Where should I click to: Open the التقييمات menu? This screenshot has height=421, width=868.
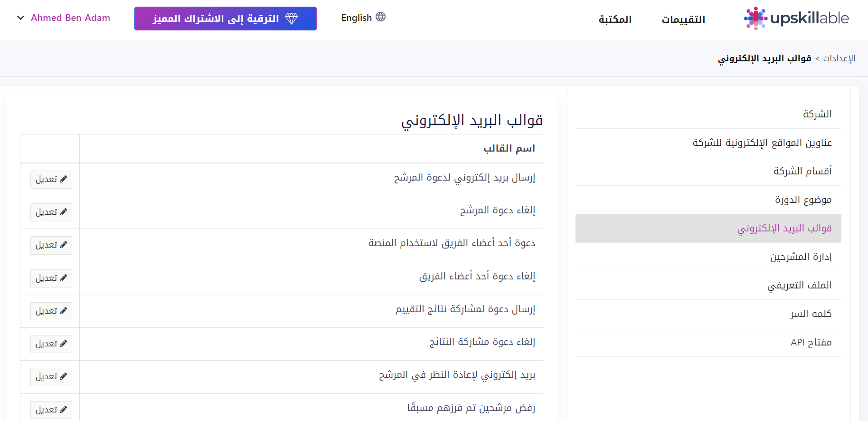pyautogui.click(x=683, y=19)
